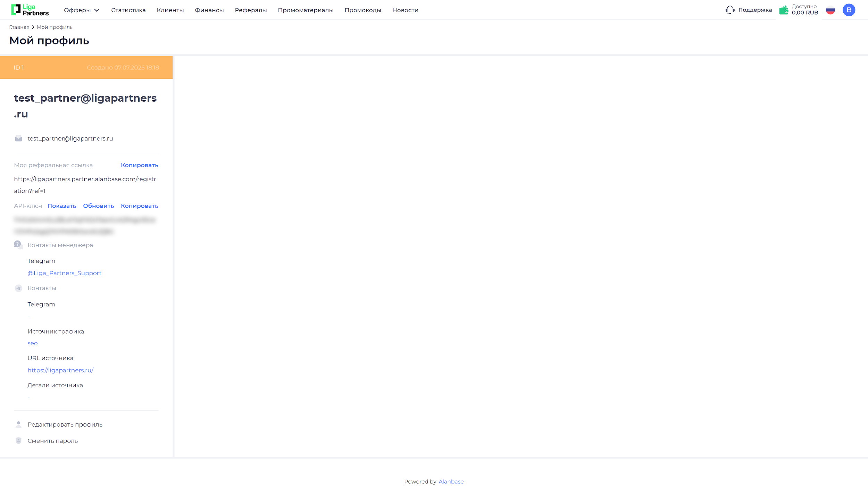Click the Liga Partners logo
The image size is (868, 488).
tap(30, 10)
